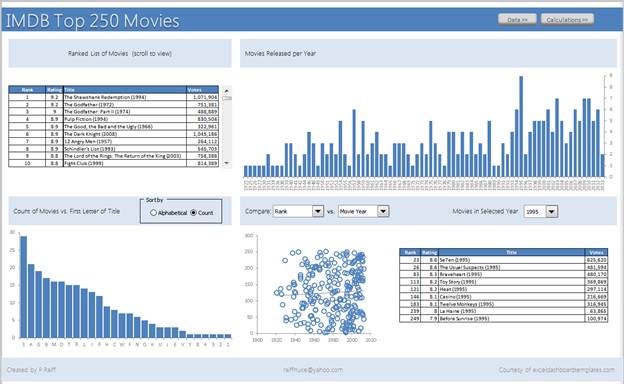Click the tallest bar in Movies Released per Year
This screenshot has width=624, height=384.
(x=521, y=127)
